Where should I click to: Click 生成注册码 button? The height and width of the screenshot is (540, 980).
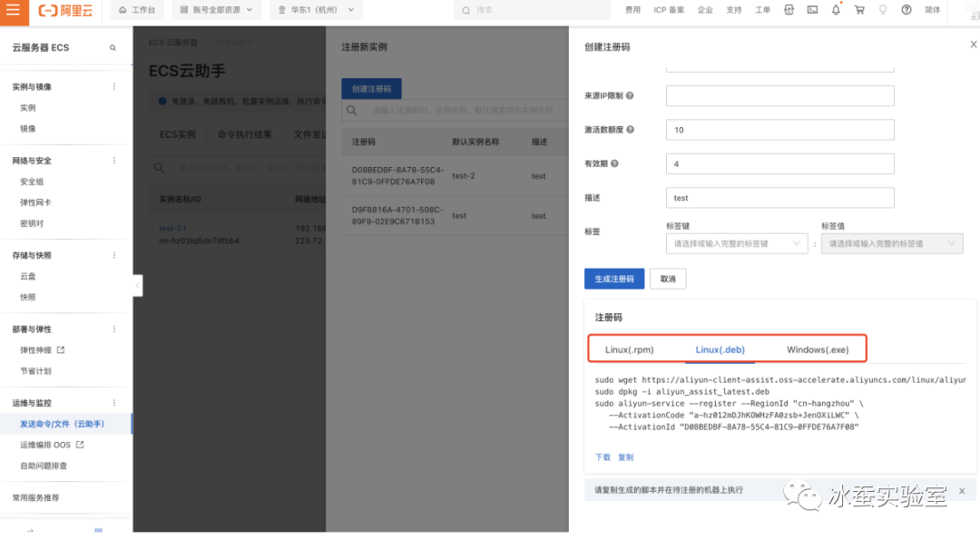tap(614, 279)
